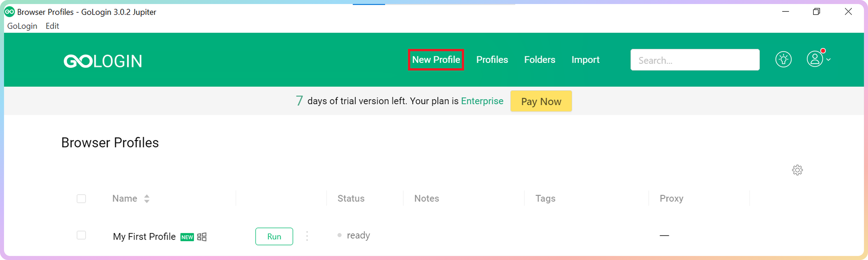
Task: Click the Pay Now button
Action: pyautogui.click(x=541, y=101)
